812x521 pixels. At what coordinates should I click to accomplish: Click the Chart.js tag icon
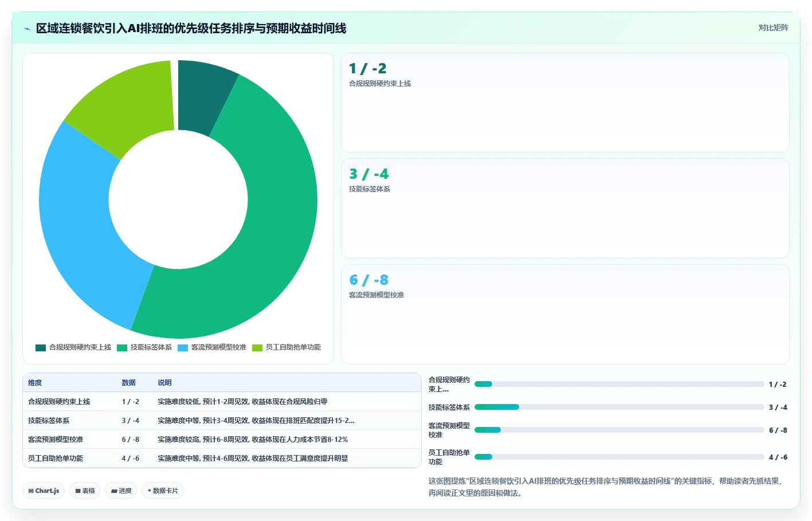point(31,491)
